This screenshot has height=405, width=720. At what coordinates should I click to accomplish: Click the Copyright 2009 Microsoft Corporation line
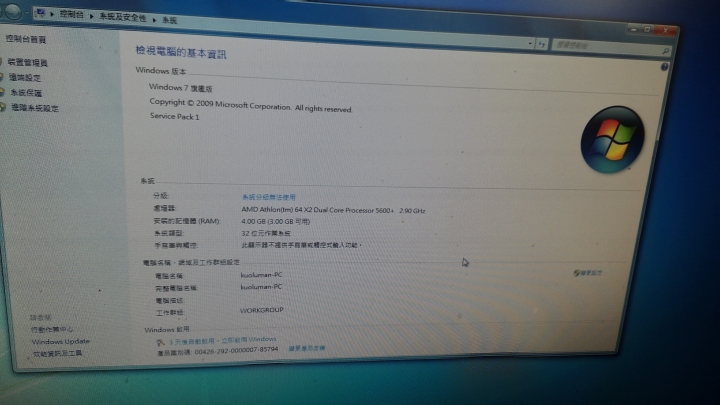pos(251,105)
